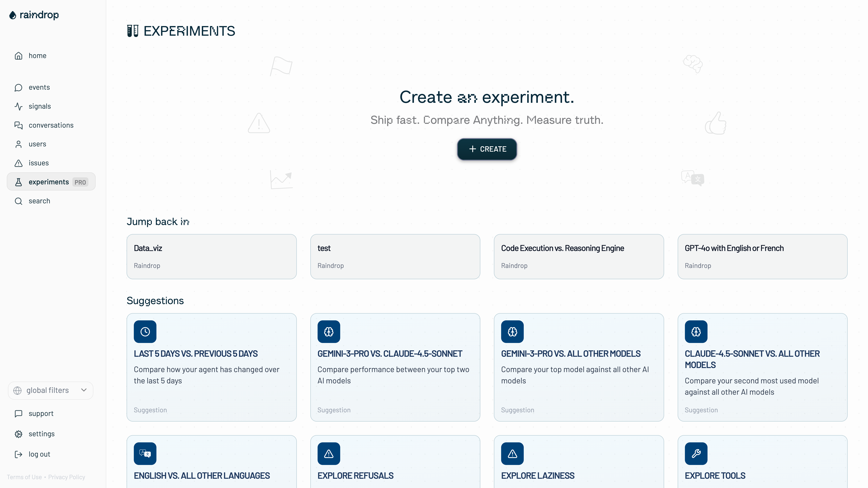Screen dimensions: 868x488
Task: Expand the global filters dropdown
Action: [x=51, y=390]
